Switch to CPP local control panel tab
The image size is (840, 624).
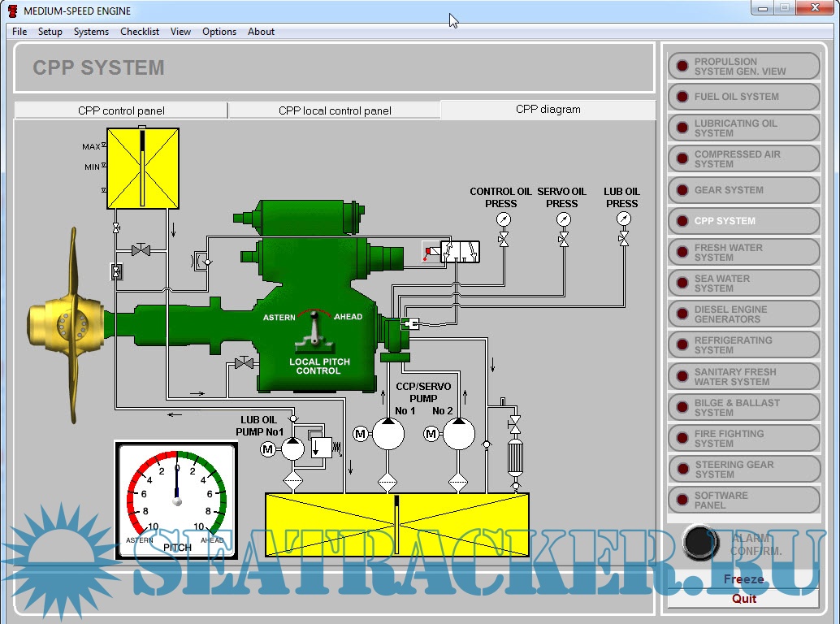335,110
